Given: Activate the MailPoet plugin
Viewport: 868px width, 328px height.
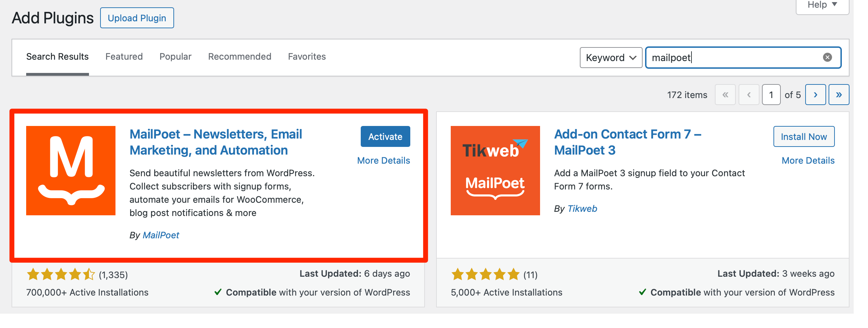Looking at the screenshot, I should pyautogui.click(x=385, y=136).
